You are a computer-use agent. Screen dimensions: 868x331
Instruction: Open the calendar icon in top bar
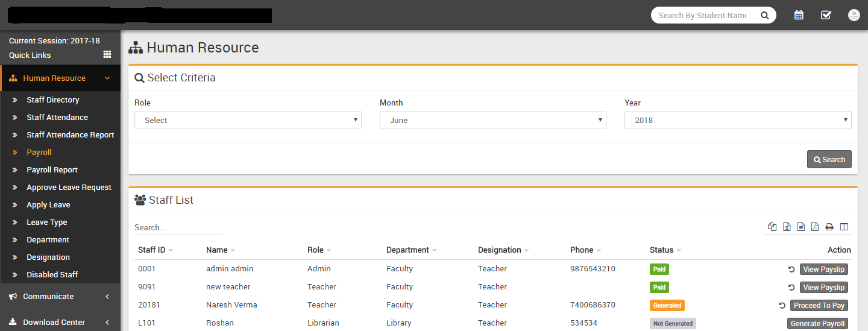pos(799,15)
